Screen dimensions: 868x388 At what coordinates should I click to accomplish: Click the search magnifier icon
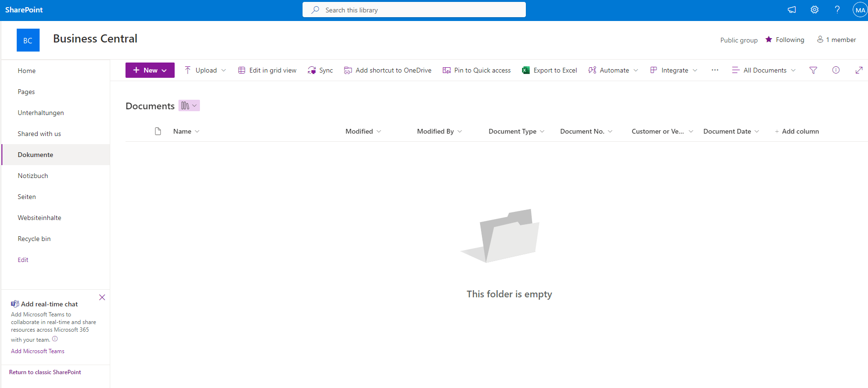point(315,10)
